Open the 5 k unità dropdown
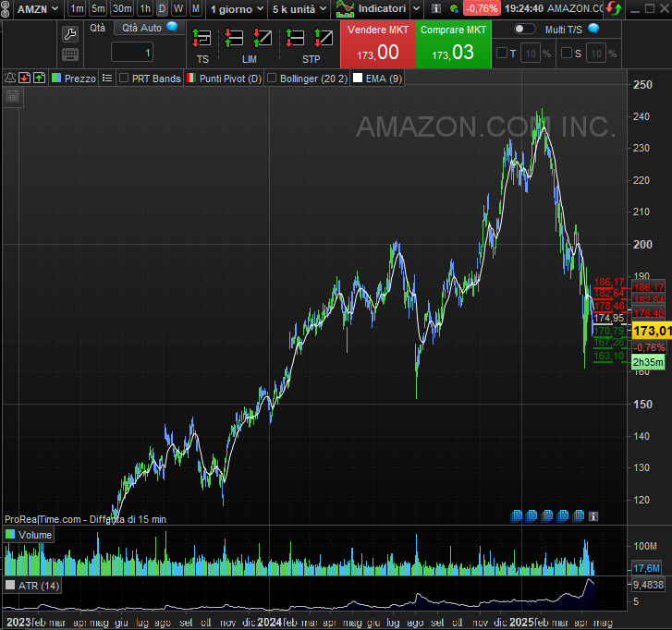 (x=299, y=9)
